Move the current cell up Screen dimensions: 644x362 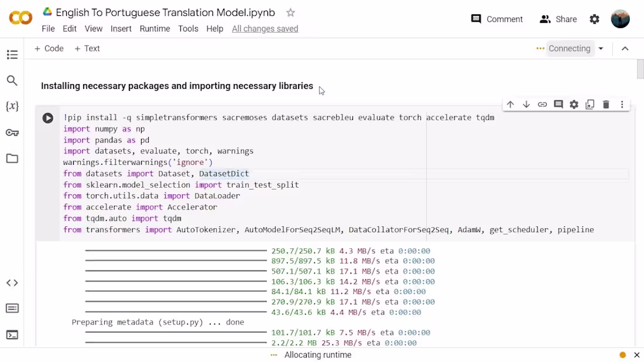point(510,104)
